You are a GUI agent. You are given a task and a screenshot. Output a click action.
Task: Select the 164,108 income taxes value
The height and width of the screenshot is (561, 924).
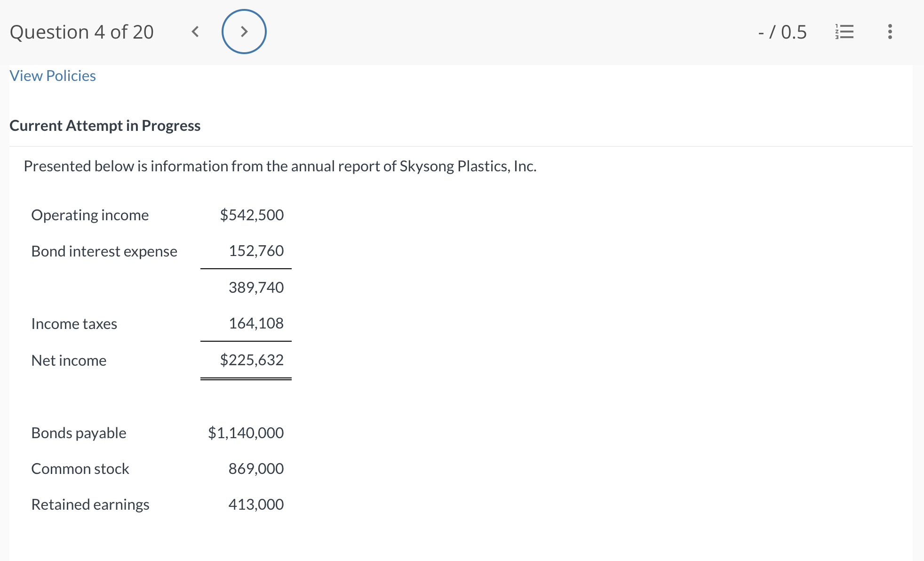point(256,323)
